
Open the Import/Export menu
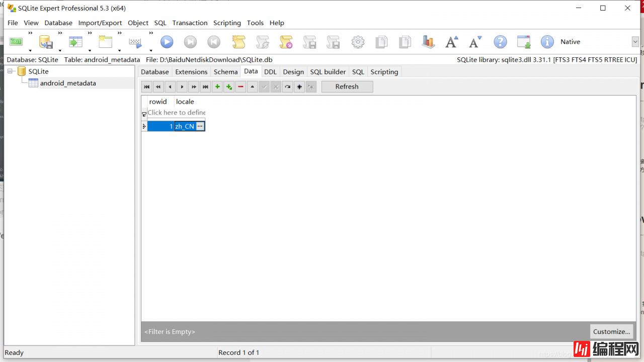click(x=100, y=23)
